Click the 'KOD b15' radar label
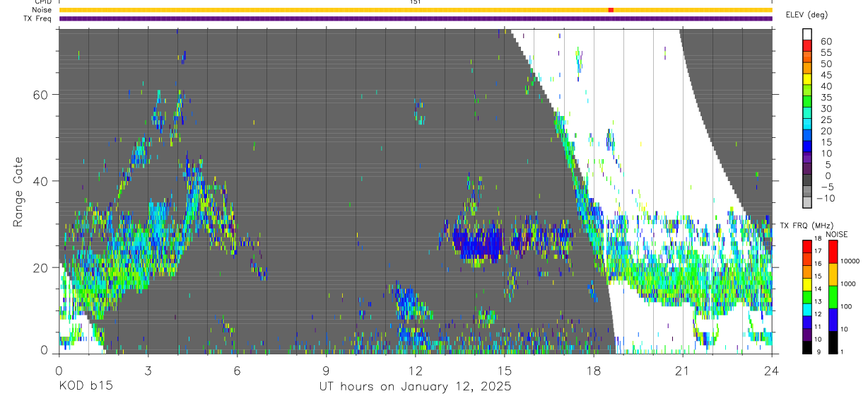868x401 pixels. [85, 387]
